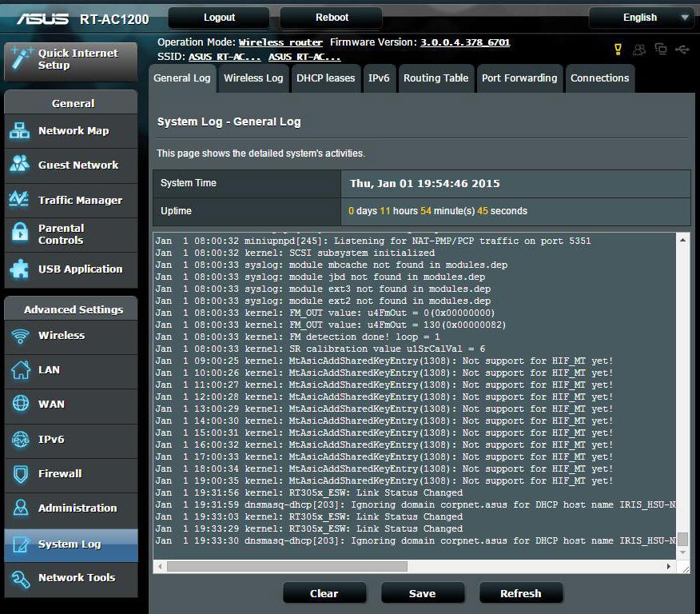Click the log scroll-up arrow
The width and height of the screenshot is (700, 614).
pyautogui.click(x=682, y=240)
